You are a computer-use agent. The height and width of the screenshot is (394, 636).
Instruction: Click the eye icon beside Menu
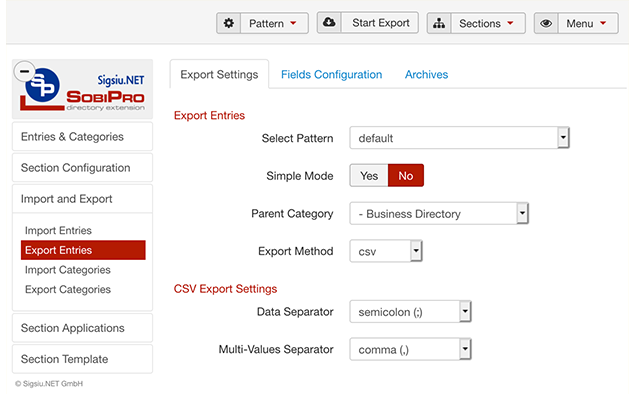pos(546,23)
